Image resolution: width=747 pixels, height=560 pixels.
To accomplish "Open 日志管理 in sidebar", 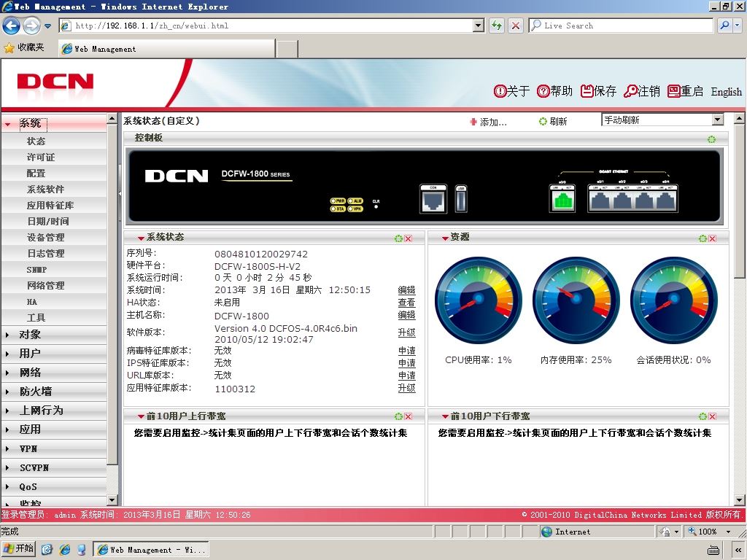I will pos(46,254).
